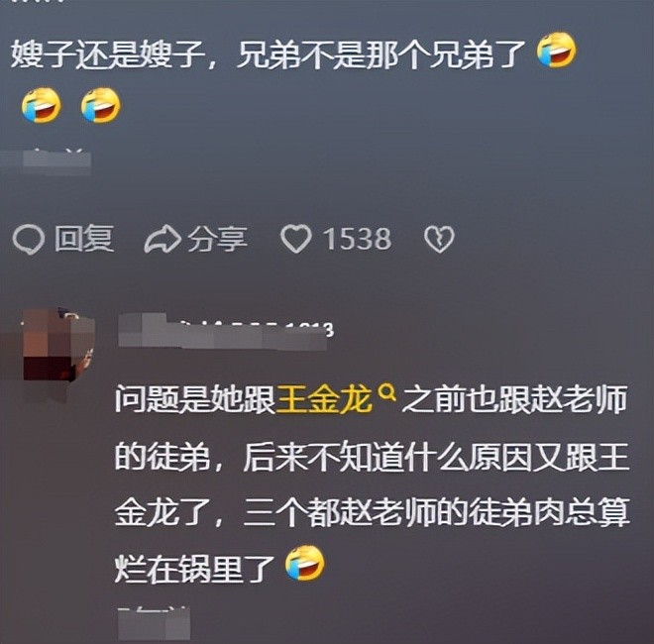Tap the 回复 reply label
This screenshot has height=644, width=654.
point(84,238)
